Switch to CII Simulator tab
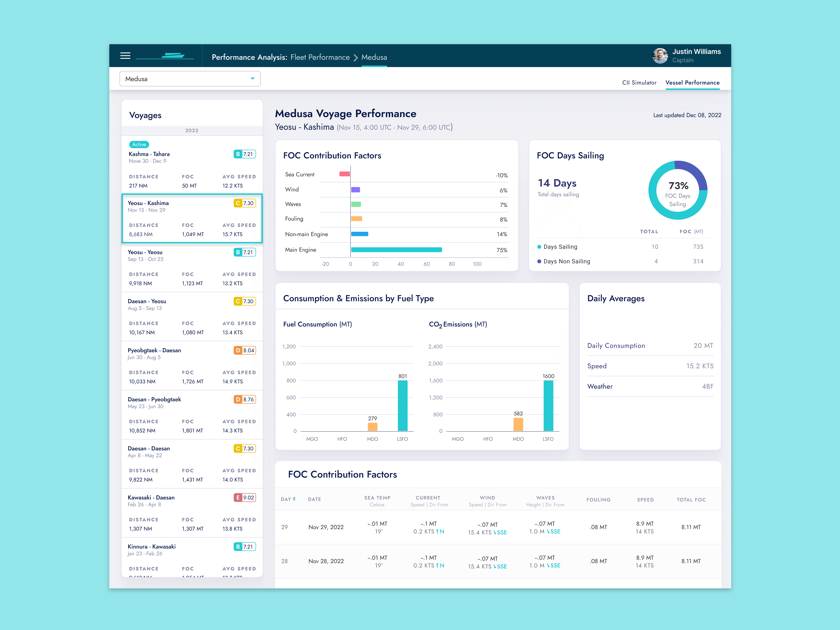The height and width of the screenshot is (630, 840). pos(639,82)
